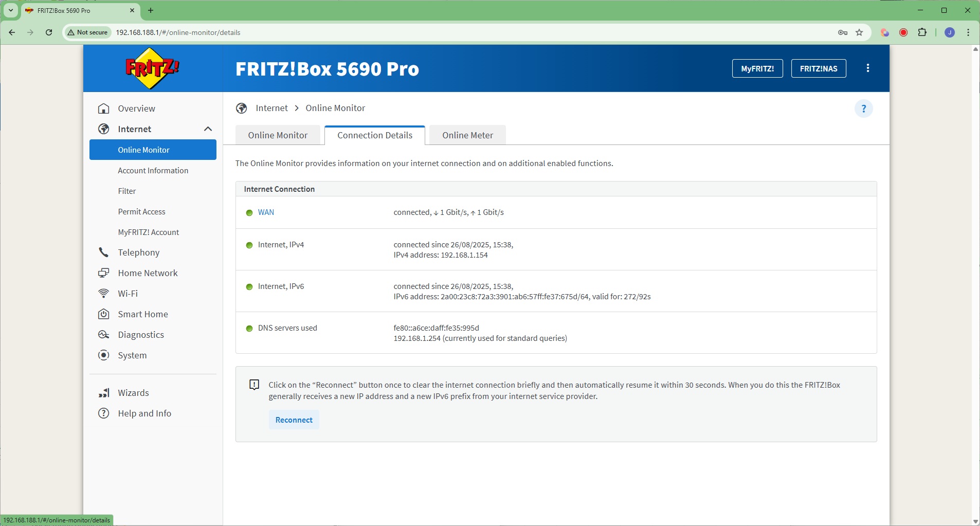Open the help question mark icon
Screen dimensions: 980x526
point(864,108)
